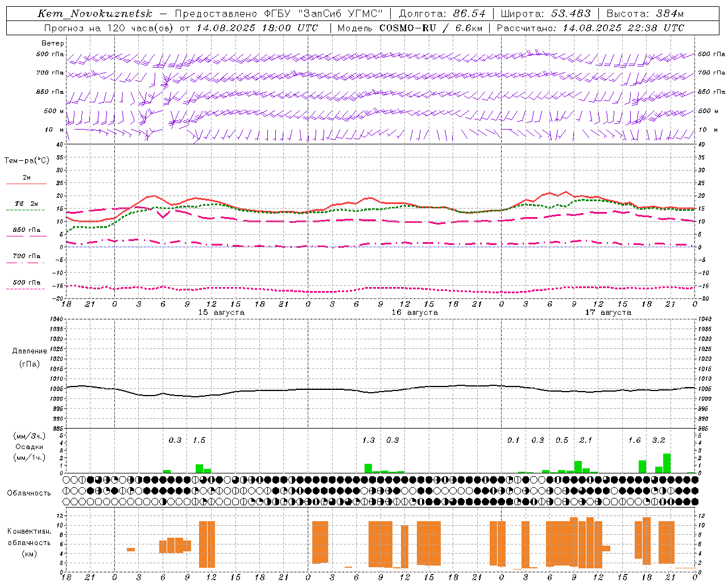Click the 'Осадки' precipitation label
Image resolution: width=728 pixels, height=582 pixels.
[30, 447]
